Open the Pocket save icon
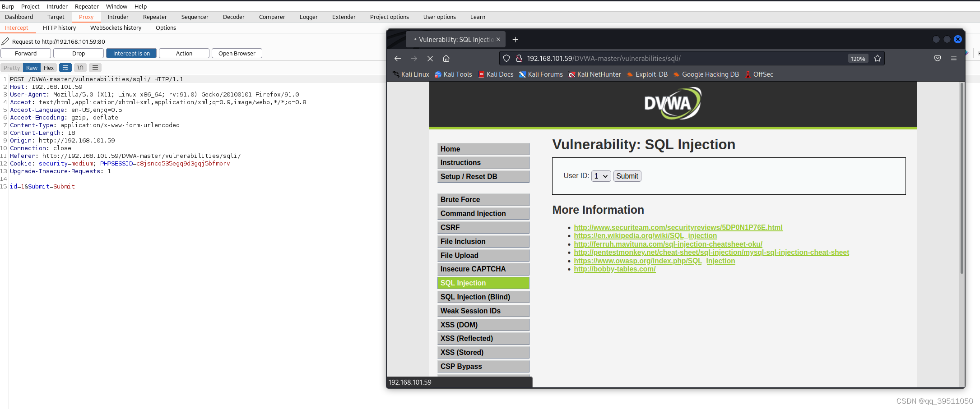980x409 pixels. (938, 59)
